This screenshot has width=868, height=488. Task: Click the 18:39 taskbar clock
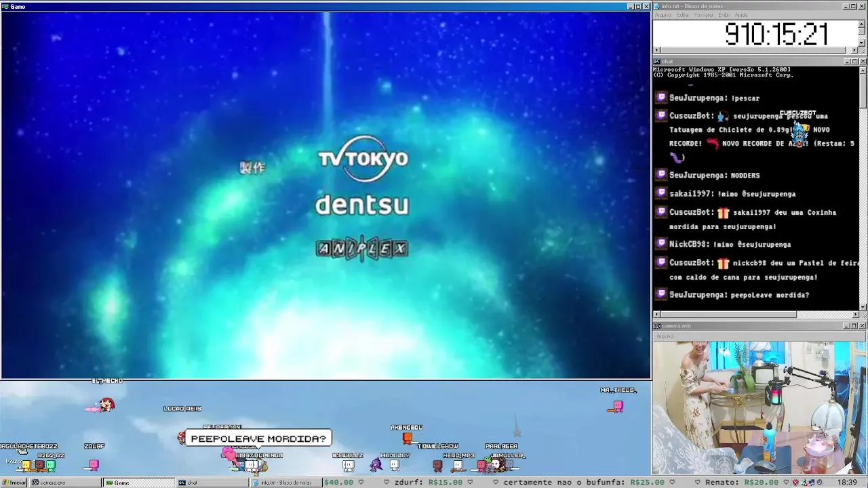pyautogui.click(x=847, y=483)
